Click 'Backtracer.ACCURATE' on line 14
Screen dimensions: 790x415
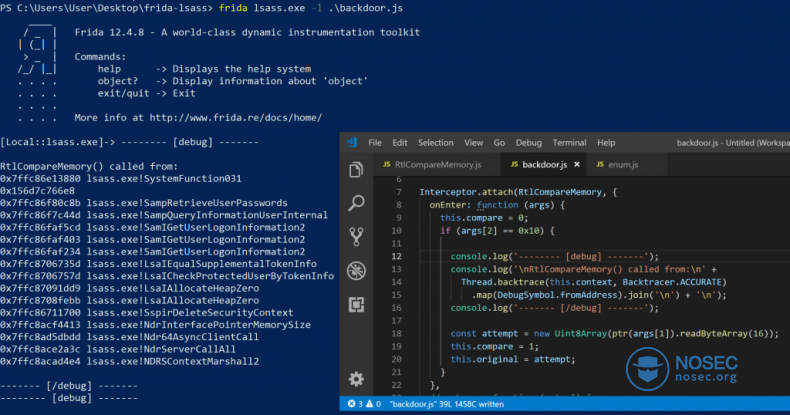[x=672, y=282]
